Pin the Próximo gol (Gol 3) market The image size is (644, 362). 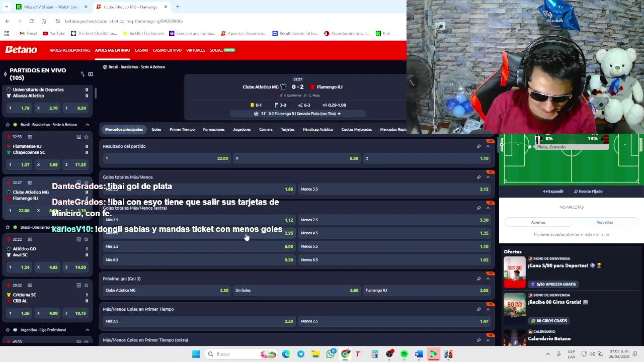click(478, 279)
